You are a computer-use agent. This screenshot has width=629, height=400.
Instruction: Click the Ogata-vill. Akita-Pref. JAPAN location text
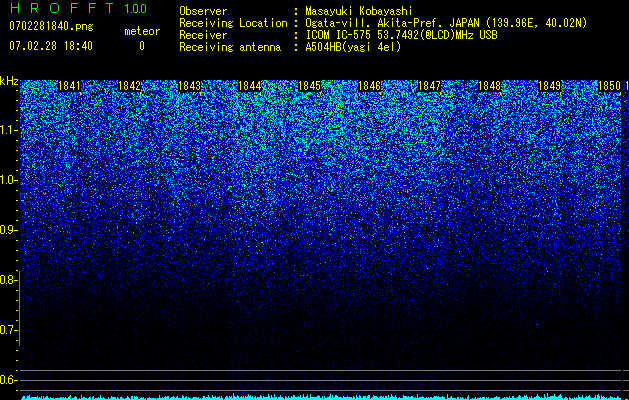pos(446,23)
